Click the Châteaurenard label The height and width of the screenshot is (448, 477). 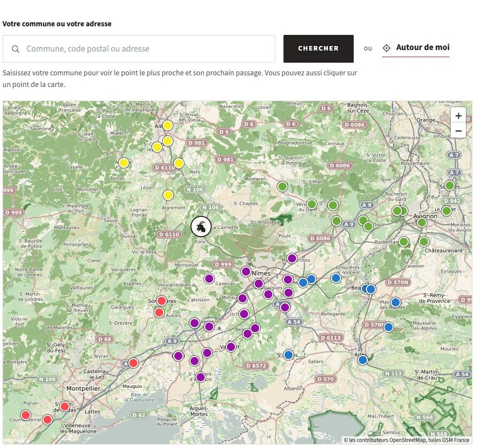tap(444, 250)
